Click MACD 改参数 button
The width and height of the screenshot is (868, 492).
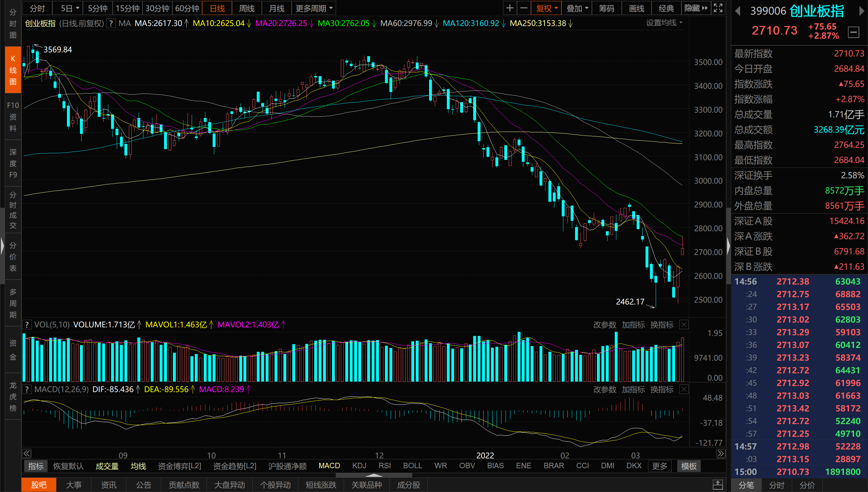[605, 390]
